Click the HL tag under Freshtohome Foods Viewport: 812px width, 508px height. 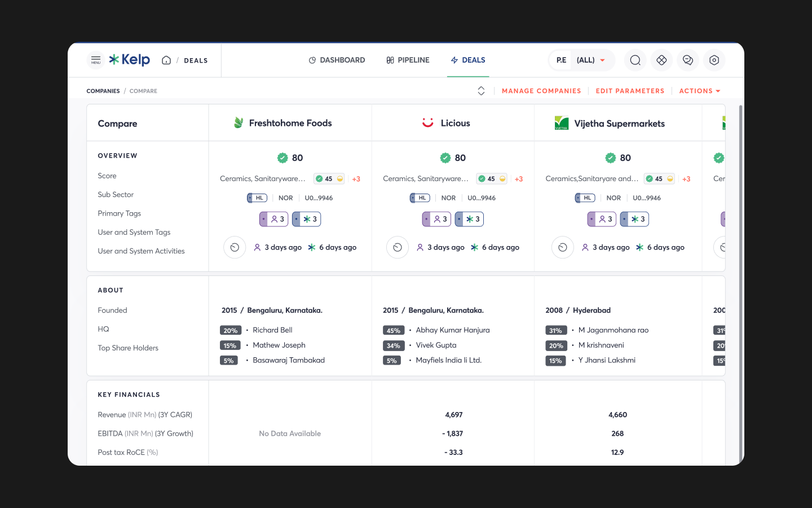(257, 198)
